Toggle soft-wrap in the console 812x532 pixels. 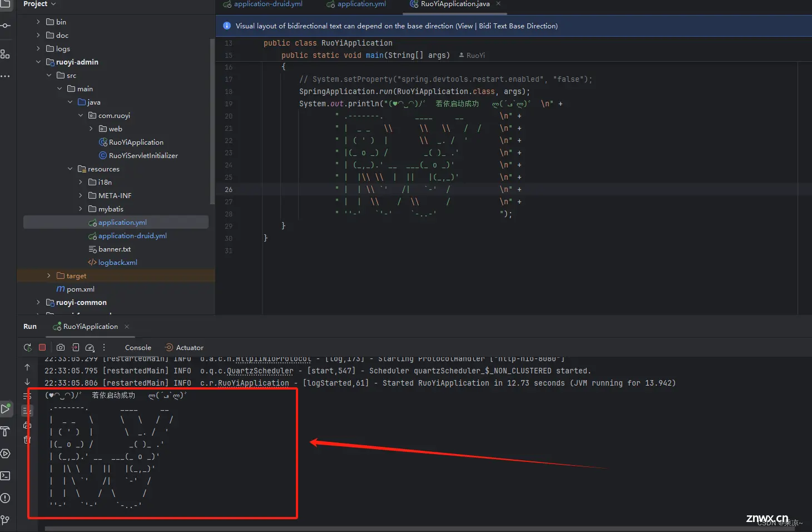pyautogui.click(x=27, y=396)
